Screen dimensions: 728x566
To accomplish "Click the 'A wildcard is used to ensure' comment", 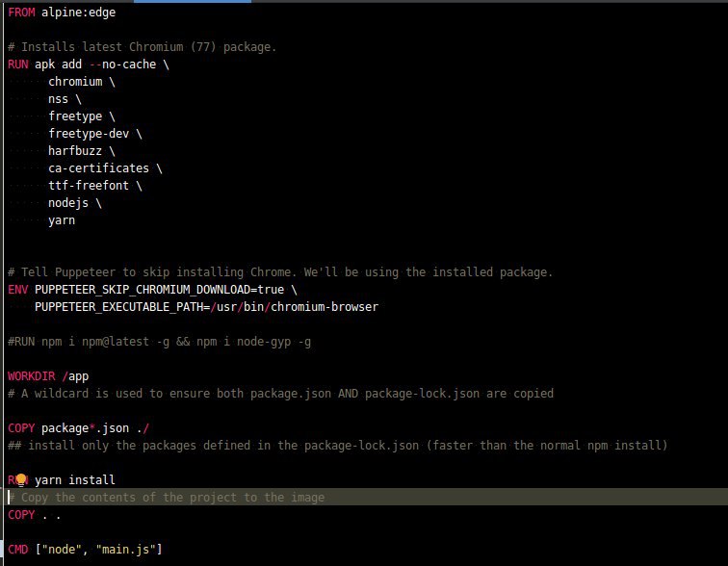I will [280, 394].
